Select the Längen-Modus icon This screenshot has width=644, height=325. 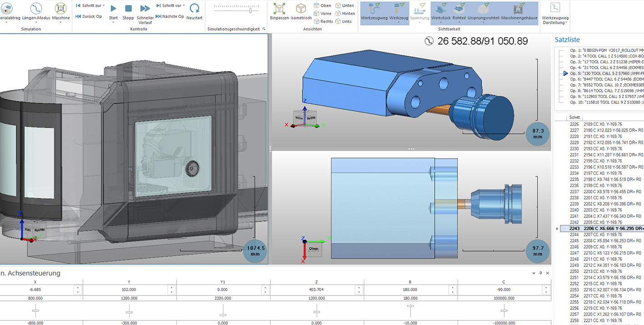pos(36,9)
